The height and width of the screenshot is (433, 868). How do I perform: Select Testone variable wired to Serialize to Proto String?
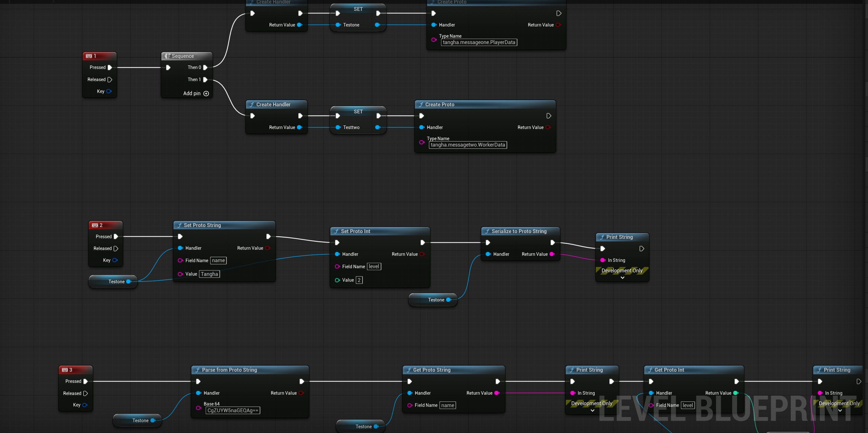433,300
